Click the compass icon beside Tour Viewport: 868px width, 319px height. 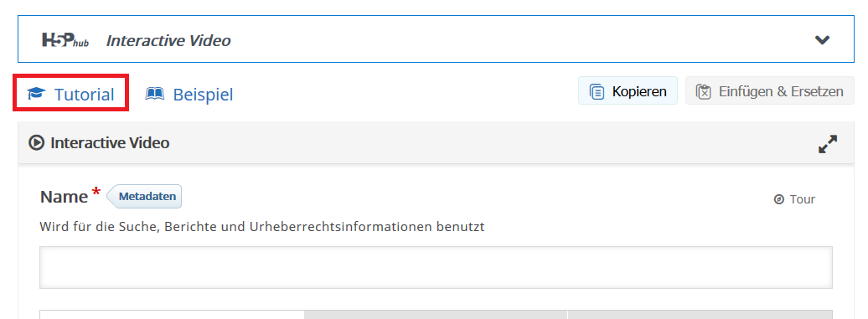pos(779,199)
